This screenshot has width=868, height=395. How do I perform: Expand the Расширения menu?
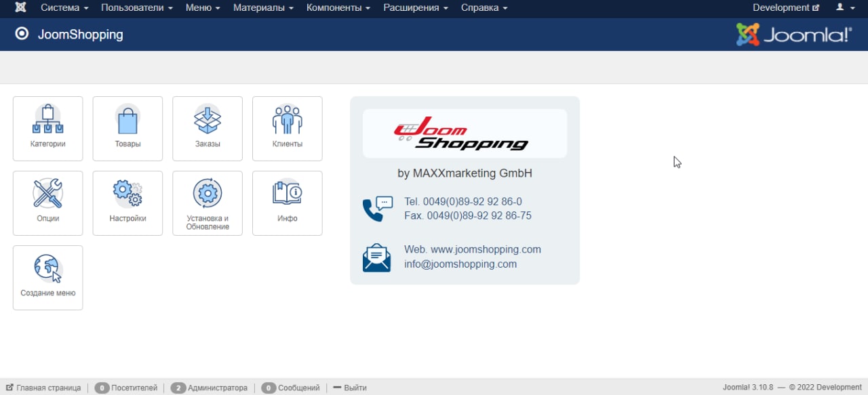[x=416, y=8]
